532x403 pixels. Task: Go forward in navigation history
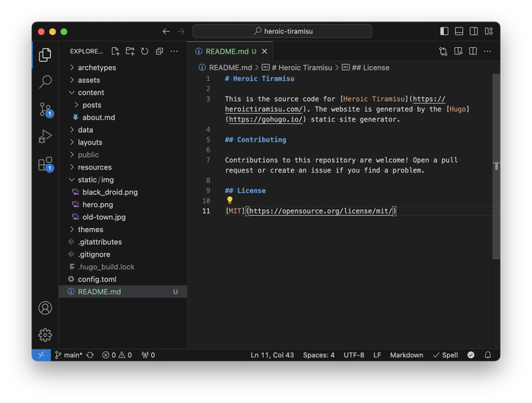(181, 32)
